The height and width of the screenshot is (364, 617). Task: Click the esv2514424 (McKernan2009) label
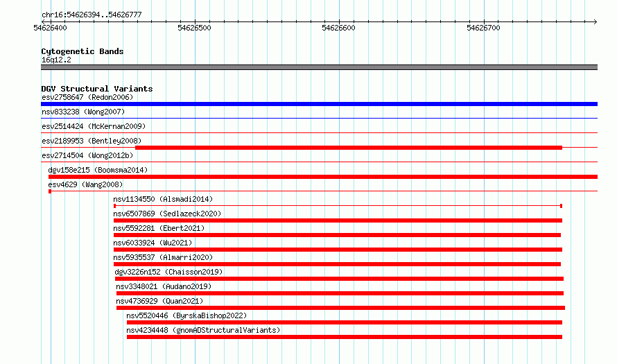(x=94, y=126)
